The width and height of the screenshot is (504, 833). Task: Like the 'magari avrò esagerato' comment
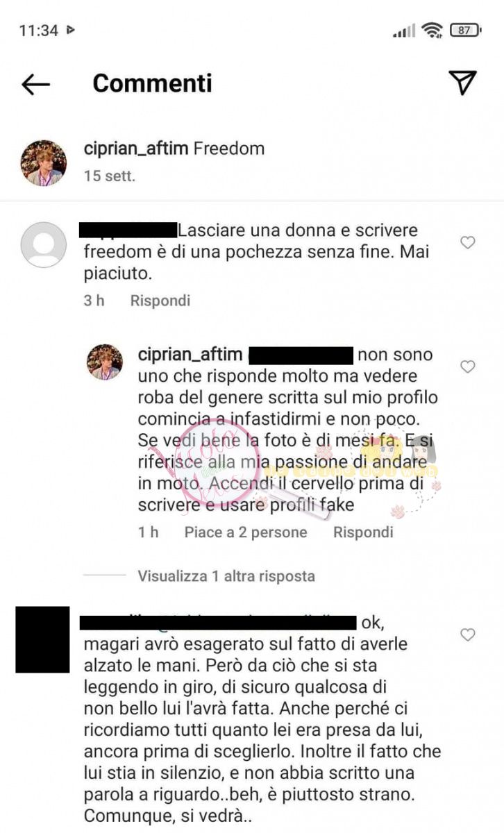[x=468, y=634]
